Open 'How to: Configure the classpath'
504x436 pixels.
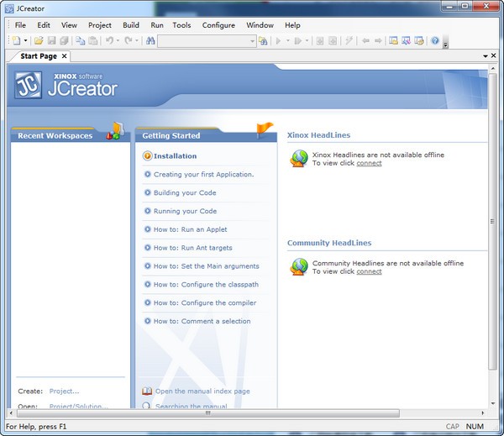(205, 284)
